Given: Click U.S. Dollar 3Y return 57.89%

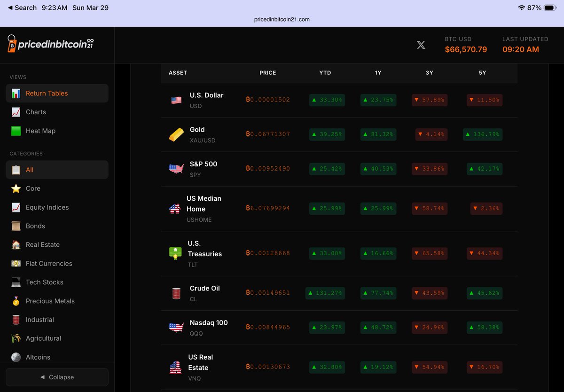Looking at the screenshot, I should (430, 100).
